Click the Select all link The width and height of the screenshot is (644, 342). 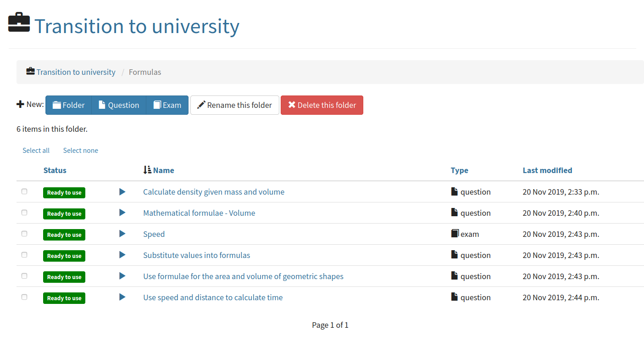point(36,151)
